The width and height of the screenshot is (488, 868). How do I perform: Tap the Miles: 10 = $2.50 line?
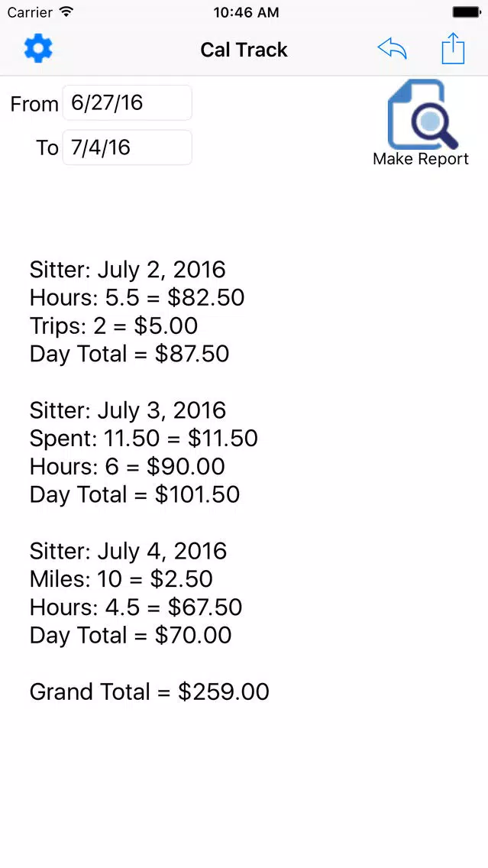coord(121,579)
